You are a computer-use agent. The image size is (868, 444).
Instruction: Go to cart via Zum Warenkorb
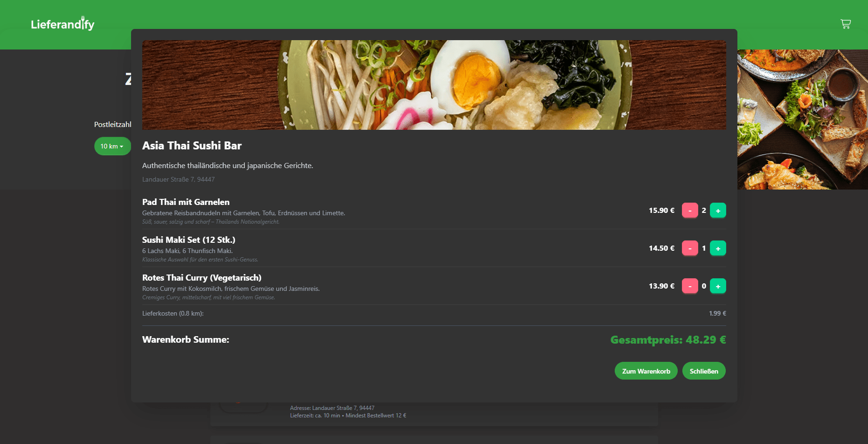(646, 371)
